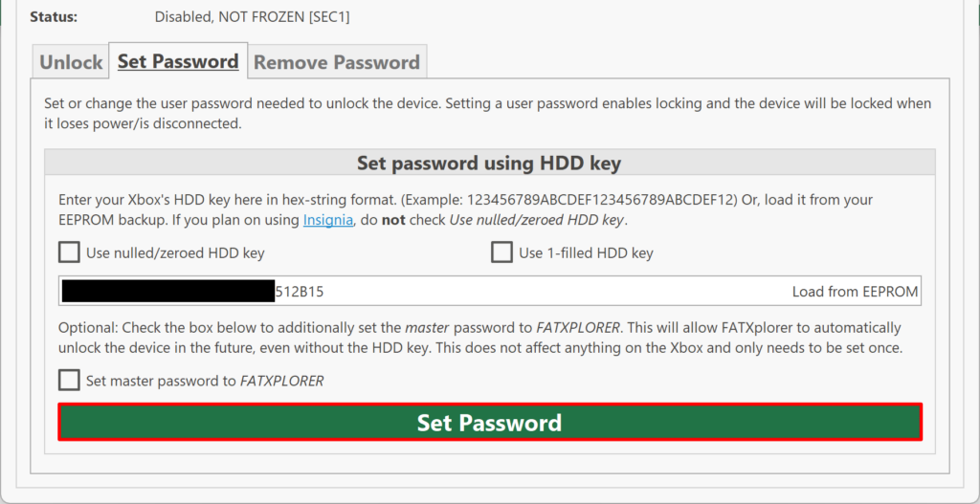Open the Remove Password tab
The height and width of the screenshot is (504, 980).
[337, 62]
